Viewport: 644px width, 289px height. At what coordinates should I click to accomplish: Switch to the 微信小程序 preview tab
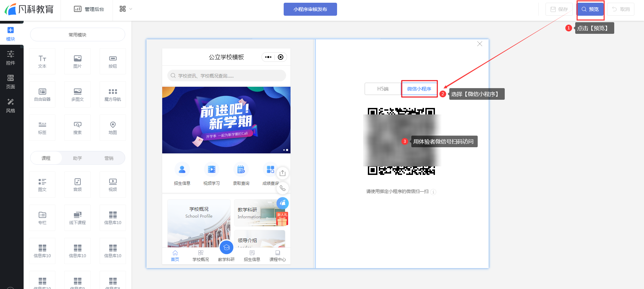[x=419, y=89]
